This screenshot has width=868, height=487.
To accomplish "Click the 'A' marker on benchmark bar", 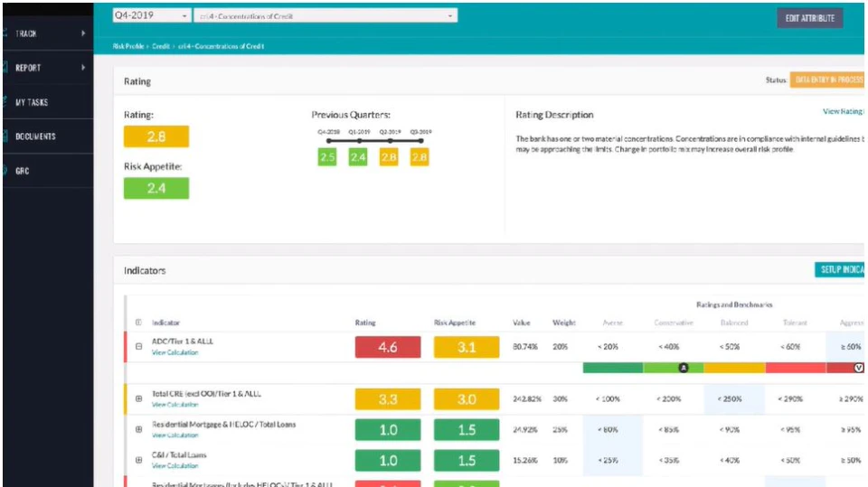I will (x=684, y=368).
